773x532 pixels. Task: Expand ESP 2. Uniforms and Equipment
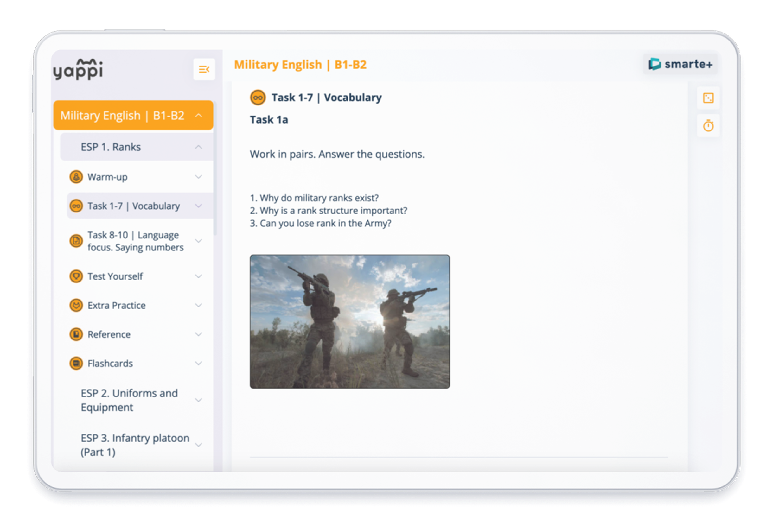point(198,400)
